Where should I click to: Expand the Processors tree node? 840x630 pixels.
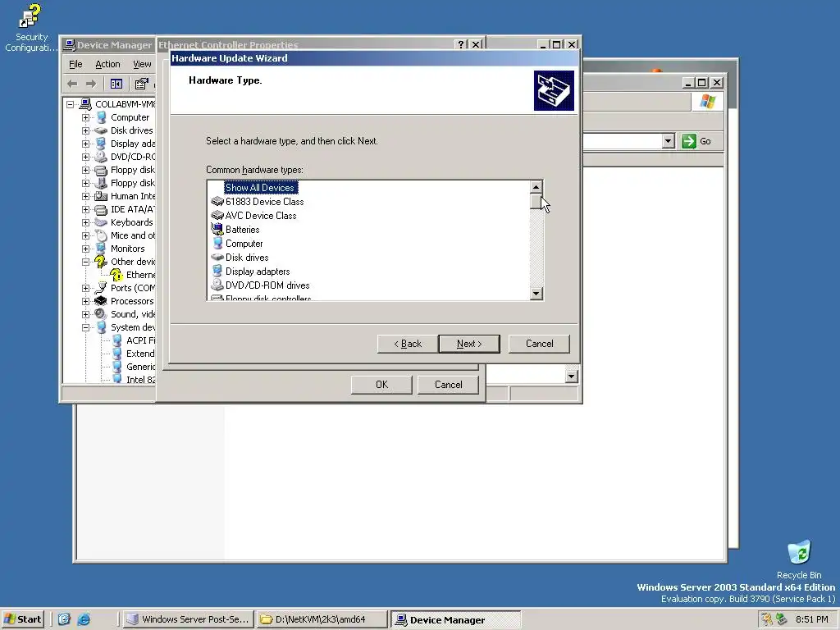pos(85,301)
